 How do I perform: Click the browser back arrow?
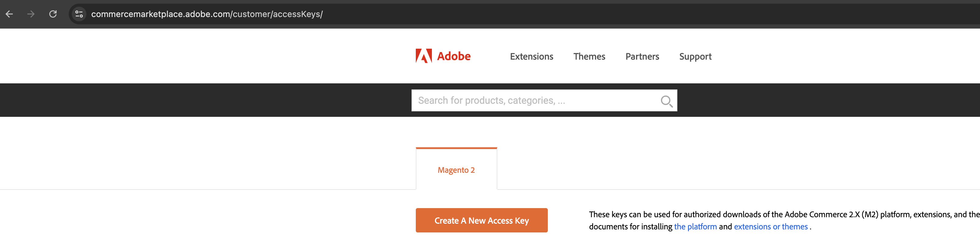[9, 14]
